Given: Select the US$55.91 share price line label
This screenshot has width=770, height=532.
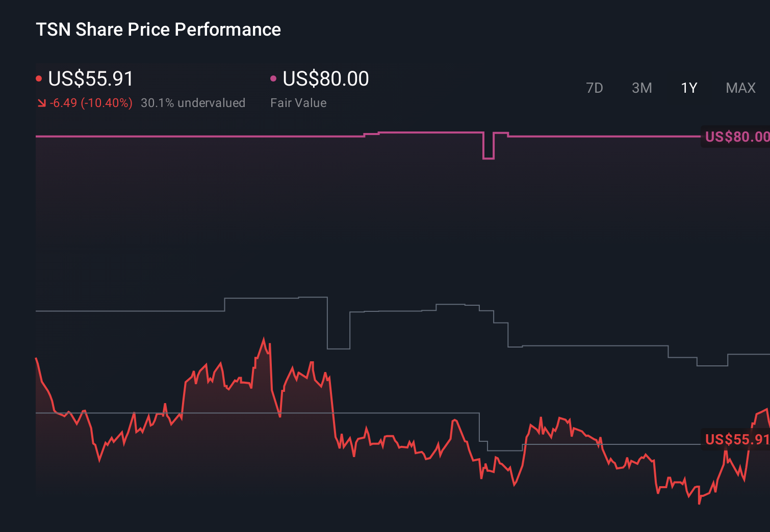Looking at the screenshot, I should coord(736,438).
